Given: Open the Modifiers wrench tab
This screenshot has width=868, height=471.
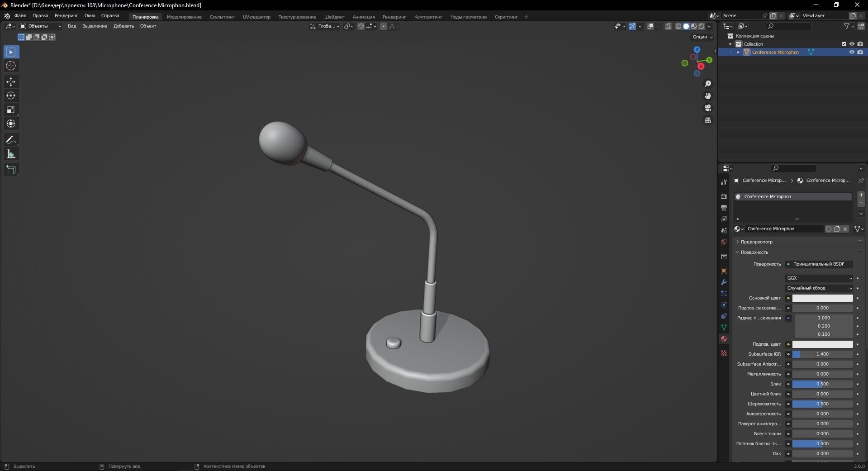Looking at the screenshot, I should coord(724,282).
